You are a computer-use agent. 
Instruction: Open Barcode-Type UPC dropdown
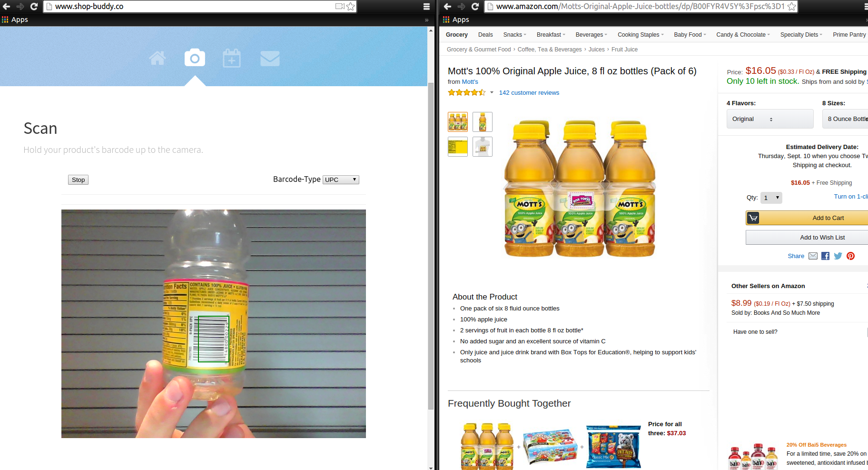341,180
